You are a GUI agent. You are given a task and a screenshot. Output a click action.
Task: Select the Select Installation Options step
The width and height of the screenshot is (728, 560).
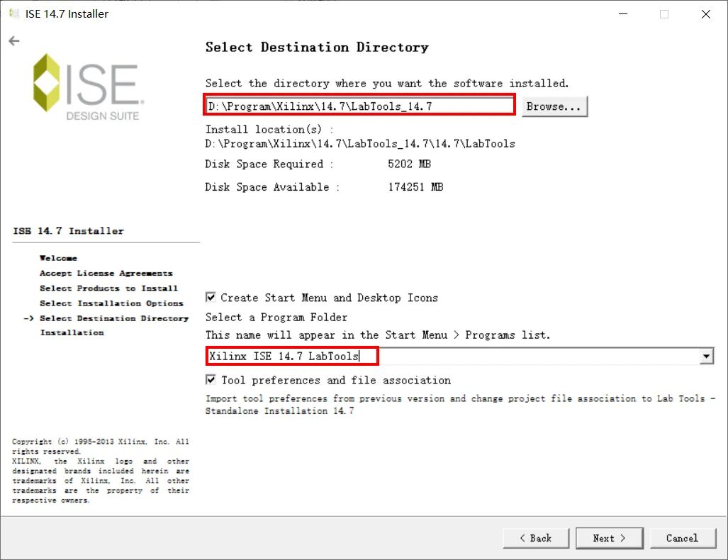pyautogui.click(x=111, y=303)
